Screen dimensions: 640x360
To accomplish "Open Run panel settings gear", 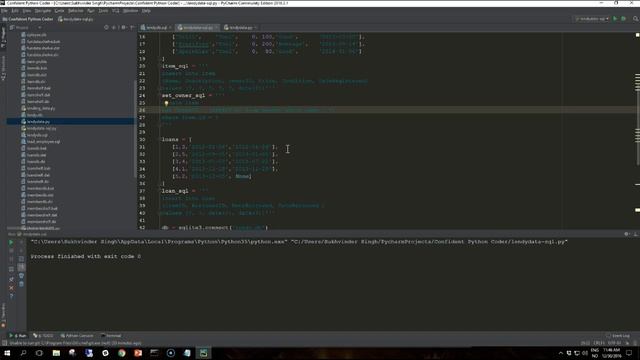I will point(627,234).
